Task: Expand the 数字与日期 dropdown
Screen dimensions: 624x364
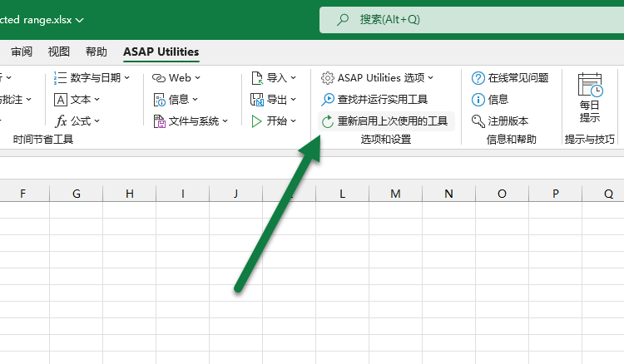Action: 127,78
